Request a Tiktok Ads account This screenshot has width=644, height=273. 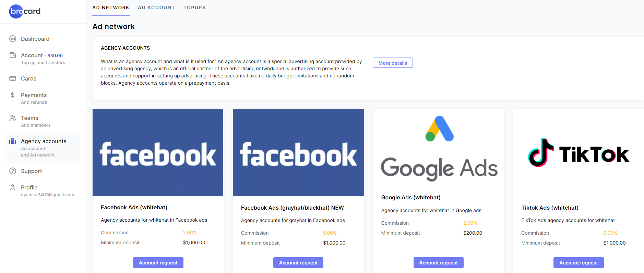coord(579,263)
